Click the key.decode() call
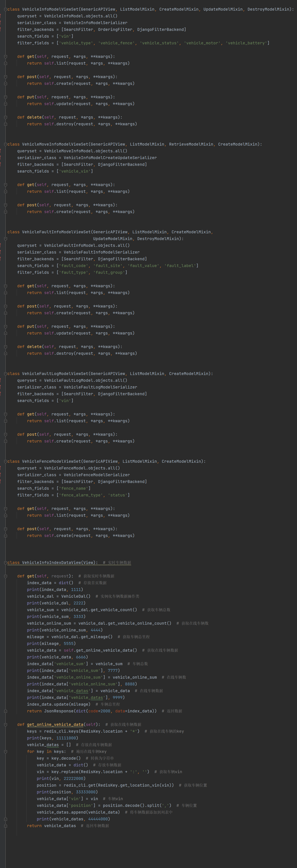The image size is (297, 868). (64, 758)
